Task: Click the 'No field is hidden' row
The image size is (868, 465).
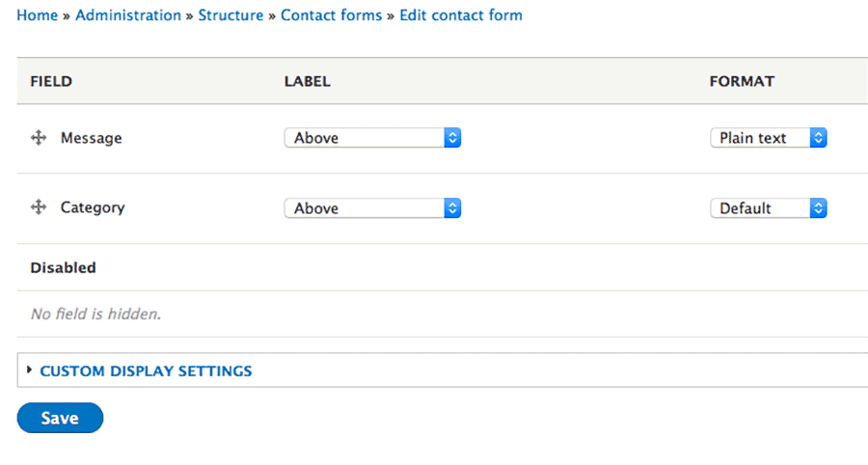Action: tap(443, 314)
